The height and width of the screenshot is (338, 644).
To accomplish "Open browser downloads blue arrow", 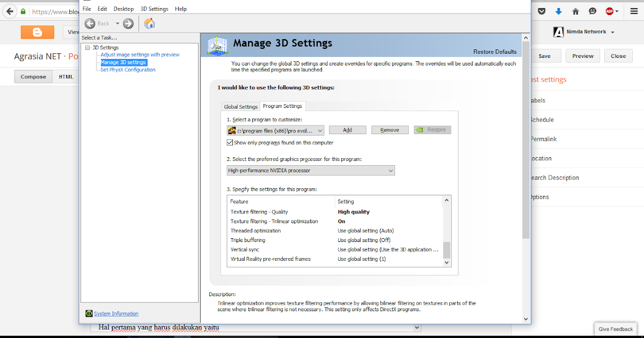I will point(559,11).
